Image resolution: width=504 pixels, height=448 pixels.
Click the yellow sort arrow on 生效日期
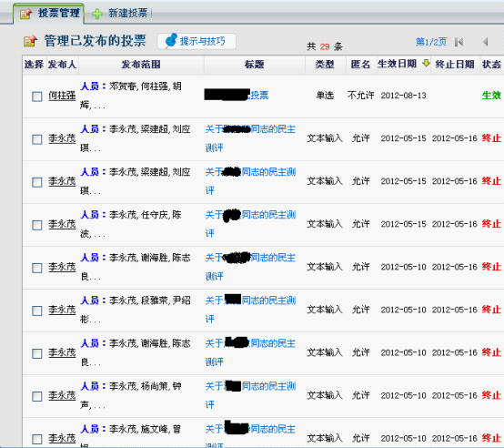(x=426, y=64)
